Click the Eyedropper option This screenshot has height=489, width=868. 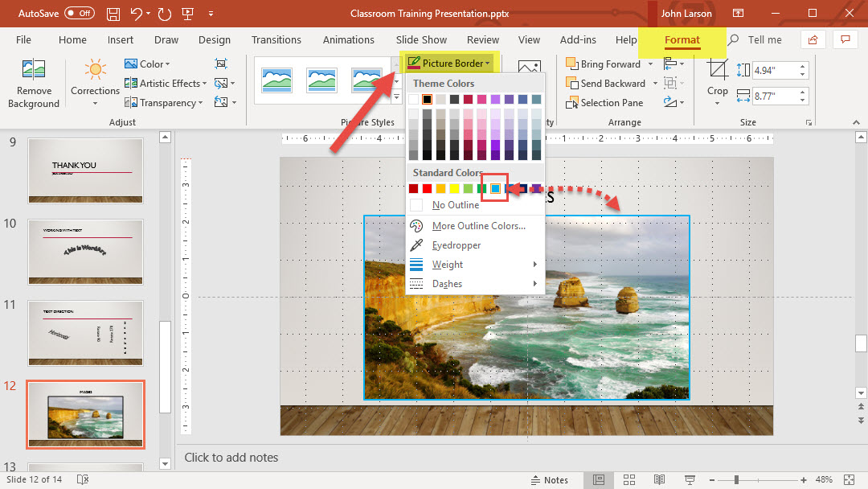point(456,245)
